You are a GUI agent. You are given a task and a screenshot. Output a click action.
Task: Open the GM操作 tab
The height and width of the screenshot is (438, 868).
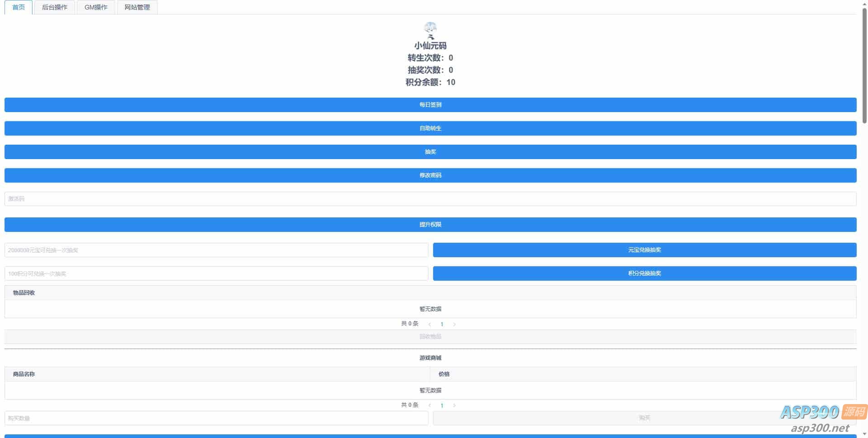click(x=96, y=7)
